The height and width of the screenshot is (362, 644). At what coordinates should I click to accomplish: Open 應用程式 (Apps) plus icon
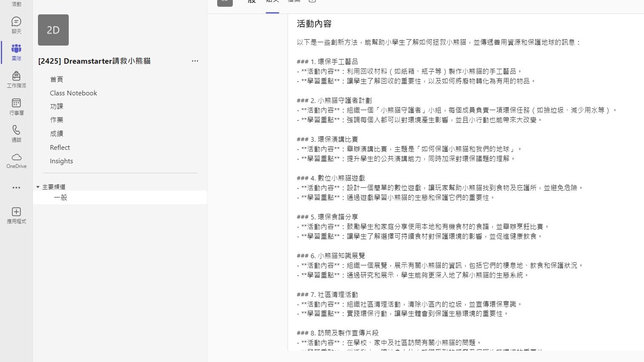click(x=16, y=215)
